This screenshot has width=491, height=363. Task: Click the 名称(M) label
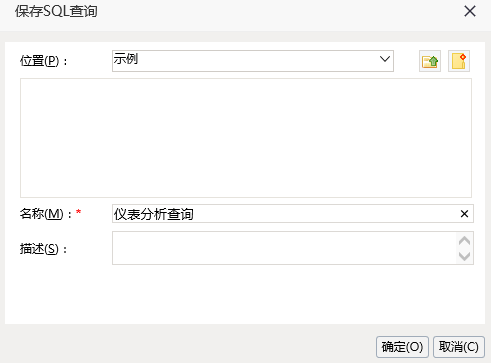coord(46,214)
